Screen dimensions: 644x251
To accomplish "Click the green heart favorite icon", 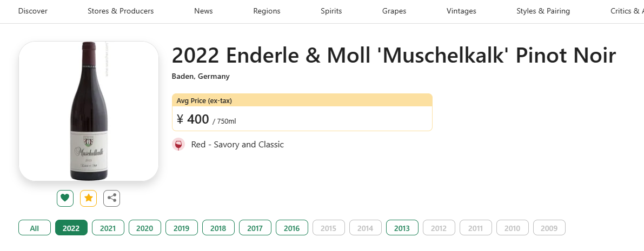I will click(x=65, y=199).
